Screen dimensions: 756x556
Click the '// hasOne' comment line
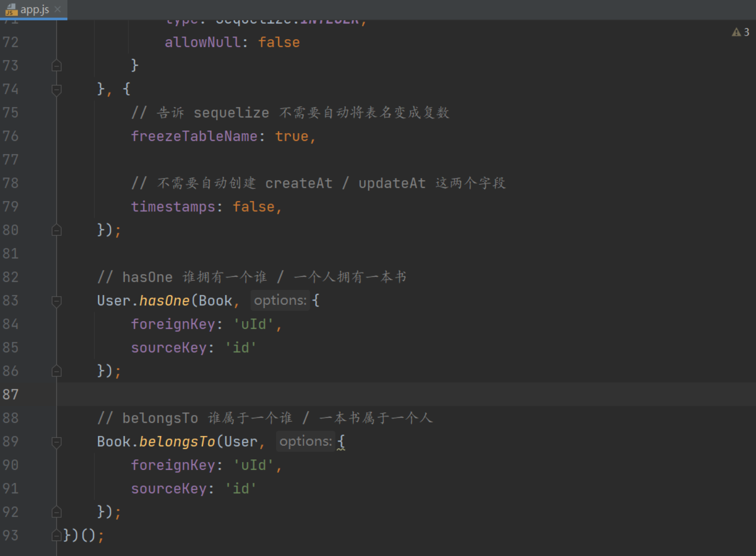click(251, 277)
